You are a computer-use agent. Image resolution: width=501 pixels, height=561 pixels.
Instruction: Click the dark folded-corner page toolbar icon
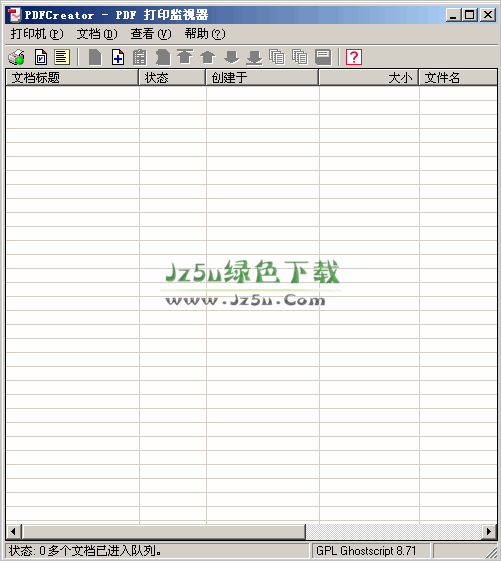tap(163, 57)
